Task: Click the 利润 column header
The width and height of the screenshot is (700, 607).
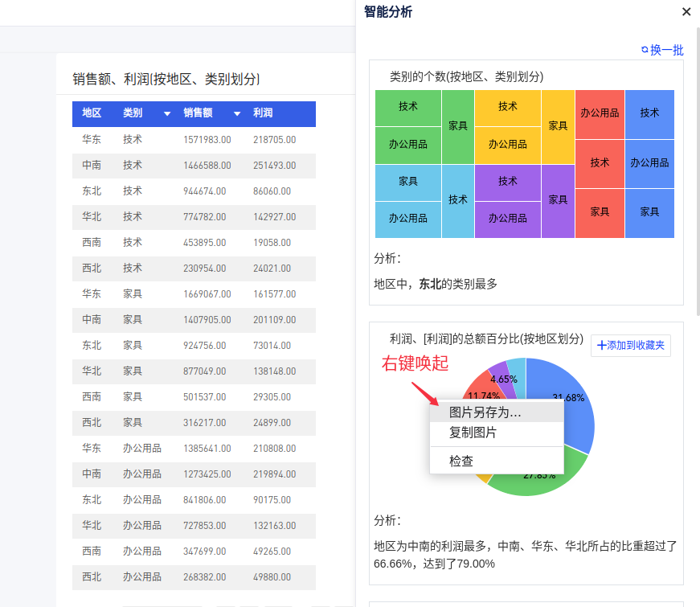Action: coord(263,113)
